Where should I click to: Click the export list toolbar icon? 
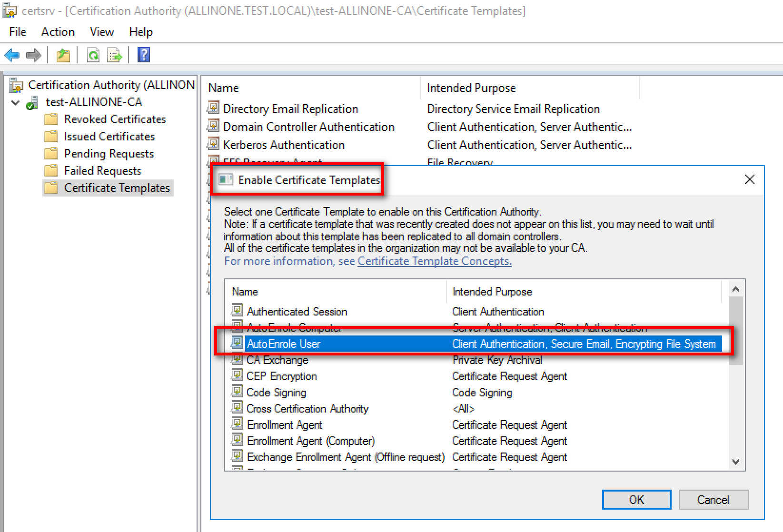coord(115,55)
